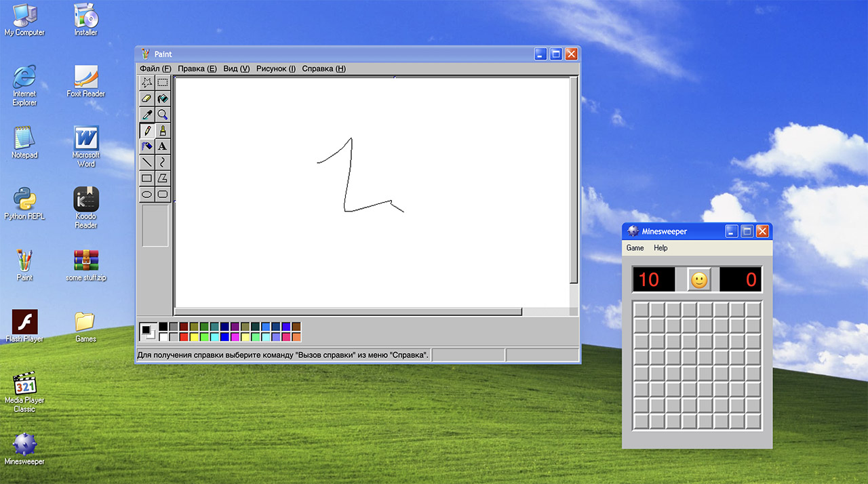
Task: Pick the Eraser tool in Paint
Action: tap(146, 99)
